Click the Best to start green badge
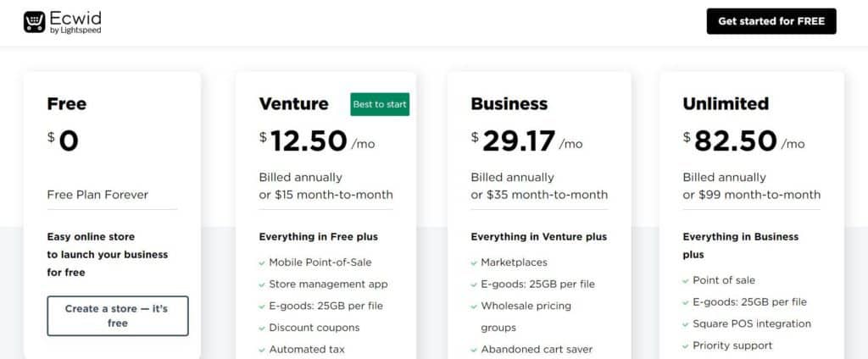 pos(380,104)
